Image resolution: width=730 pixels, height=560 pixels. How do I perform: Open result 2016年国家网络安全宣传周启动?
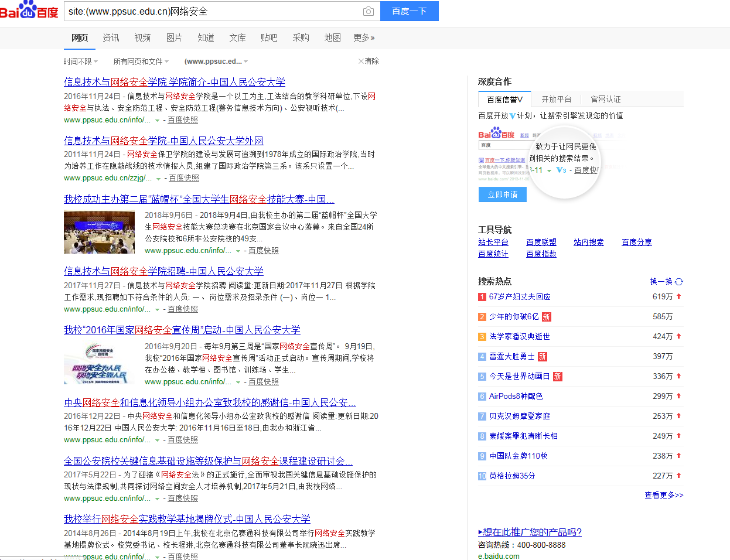pyautogui.click(x=182, y=330)
